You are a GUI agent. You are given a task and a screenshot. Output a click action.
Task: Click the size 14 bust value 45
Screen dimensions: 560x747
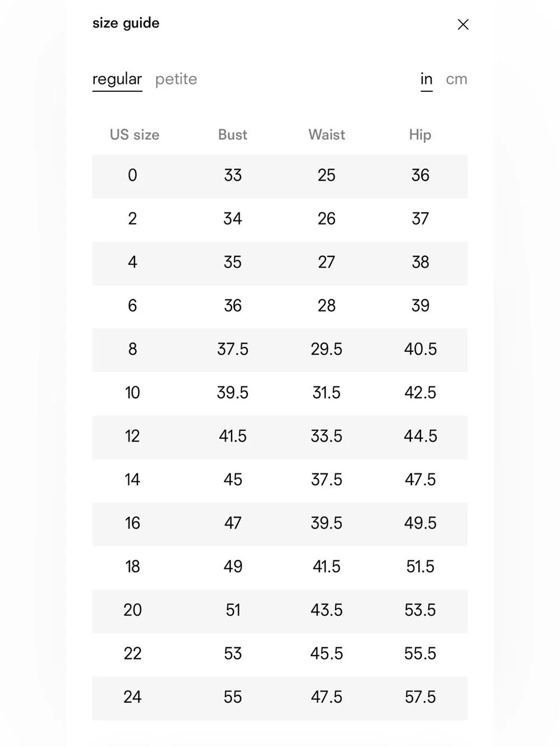pyautogui.click(x=233, y=480)
